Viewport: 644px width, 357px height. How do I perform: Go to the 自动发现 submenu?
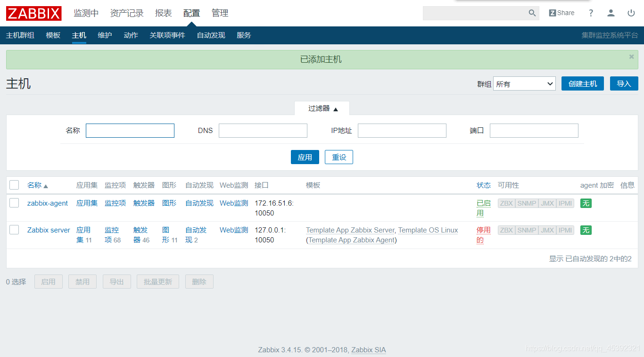pos(211,35)
